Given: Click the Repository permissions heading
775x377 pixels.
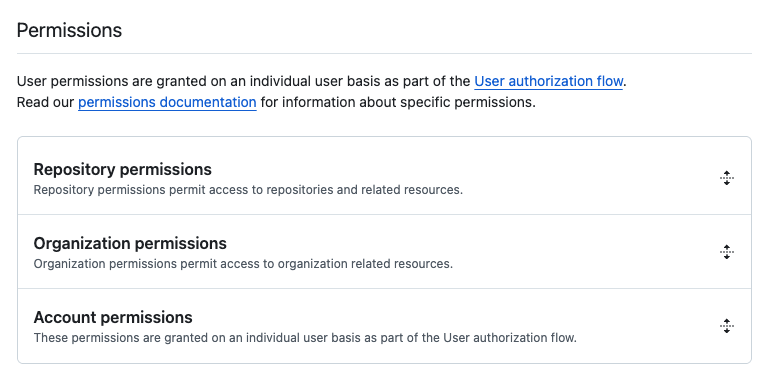Looking at the screenshot, I should click(123, 169).
